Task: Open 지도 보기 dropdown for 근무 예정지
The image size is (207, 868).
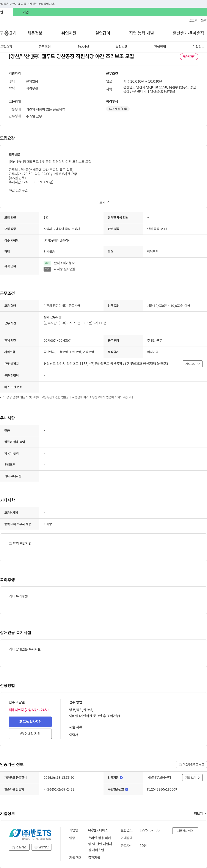Action: 193,364
